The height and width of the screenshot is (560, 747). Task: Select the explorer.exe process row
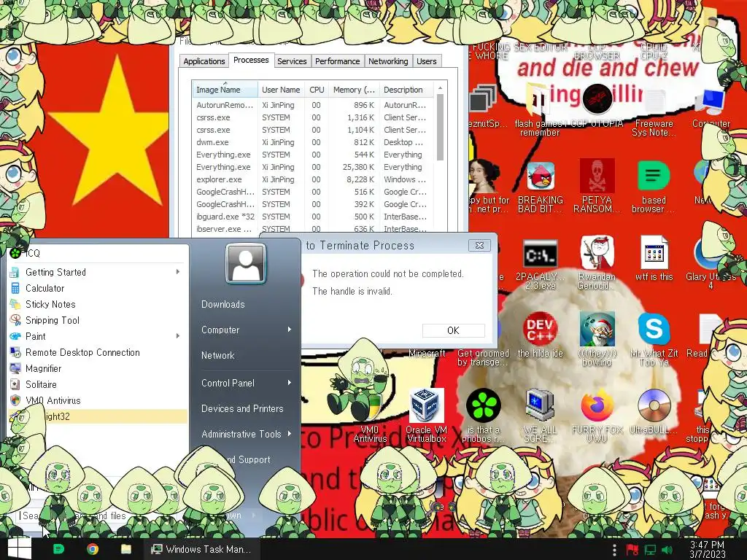[314, 179]
